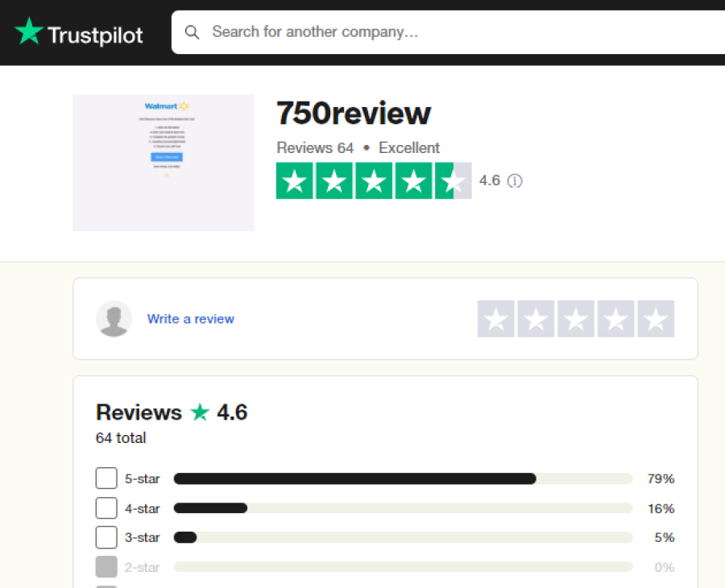Rate three stars in Write a review
The image size is (725, 588).
pos(576,318)
